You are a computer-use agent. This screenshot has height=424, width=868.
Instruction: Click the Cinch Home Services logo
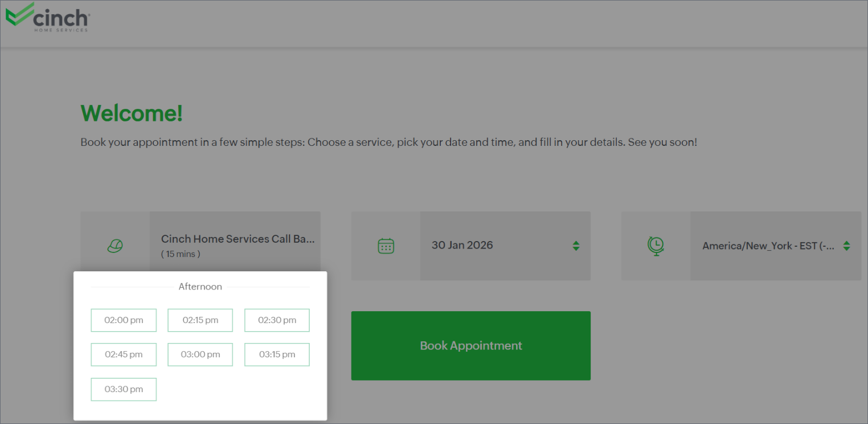(x=47, y=18)
